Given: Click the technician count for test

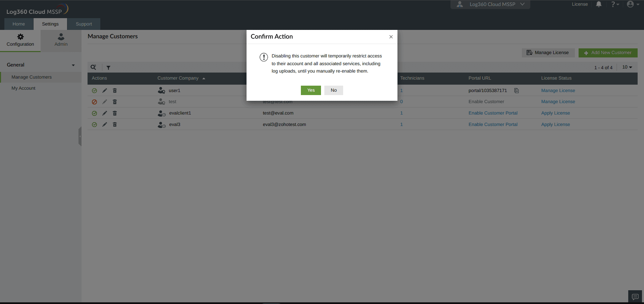Looking at the screenshot, I should 401,102.
